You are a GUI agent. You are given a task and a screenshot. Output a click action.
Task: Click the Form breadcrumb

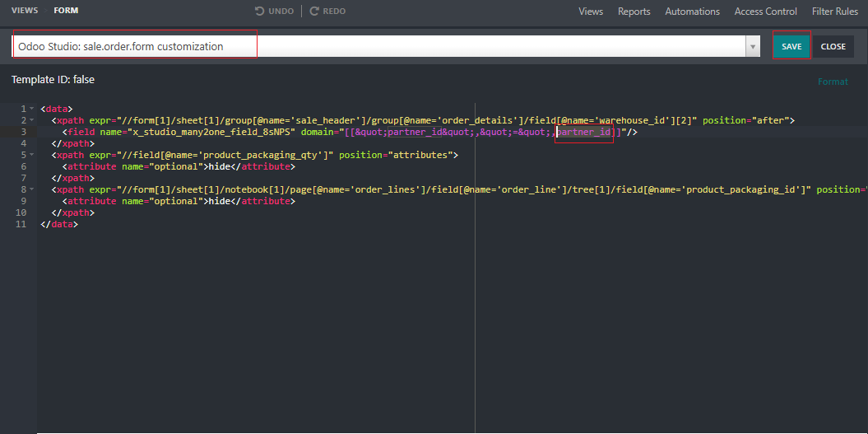click(x=66, y=11)
